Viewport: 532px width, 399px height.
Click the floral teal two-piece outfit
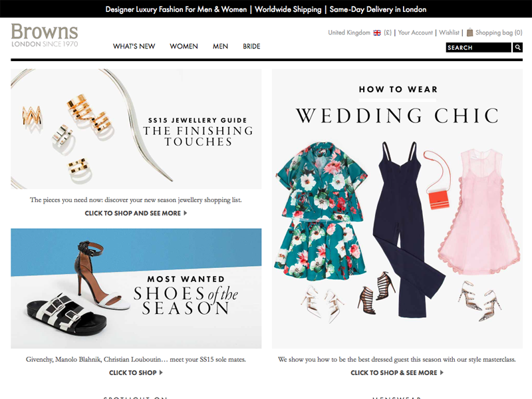point(321,211)
